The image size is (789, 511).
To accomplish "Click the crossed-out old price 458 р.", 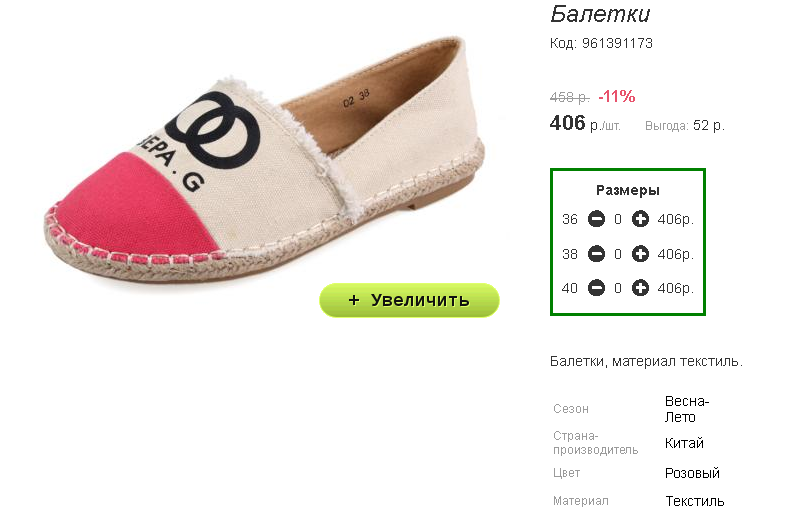I will [x=570, y=97].
